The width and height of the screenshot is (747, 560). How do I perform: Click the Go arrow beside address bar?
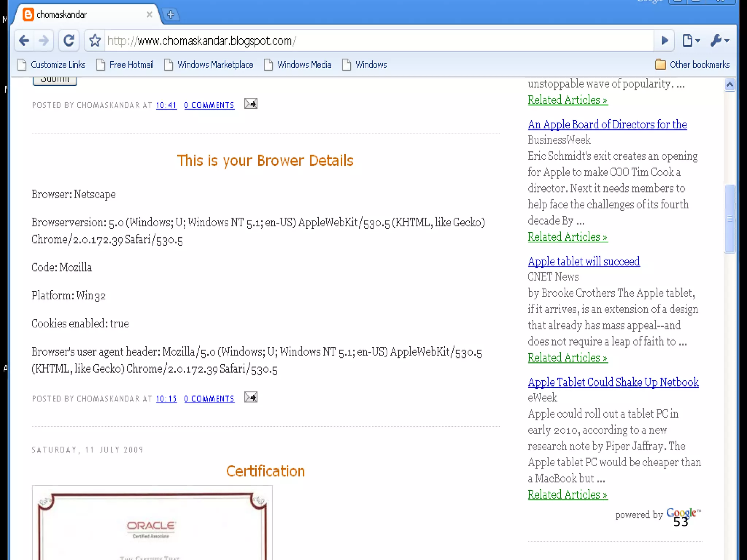tap(665, 40)
